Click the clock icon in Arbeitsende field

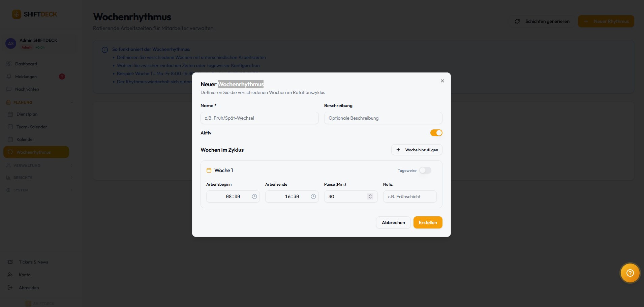[x=313, y=196]
